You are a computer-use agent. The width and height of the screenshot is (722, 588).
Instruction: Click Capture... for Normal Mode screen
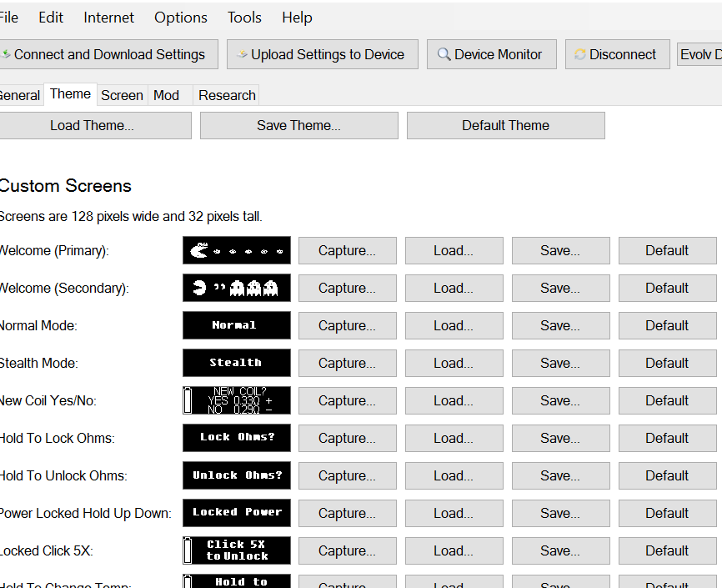point(347,325)
